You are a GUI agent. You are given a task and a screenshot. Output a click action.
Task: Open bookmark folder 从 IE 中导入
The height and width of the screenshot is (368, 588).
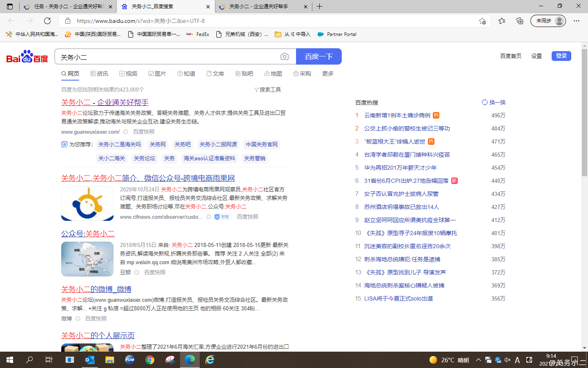(x=293, y=34)
